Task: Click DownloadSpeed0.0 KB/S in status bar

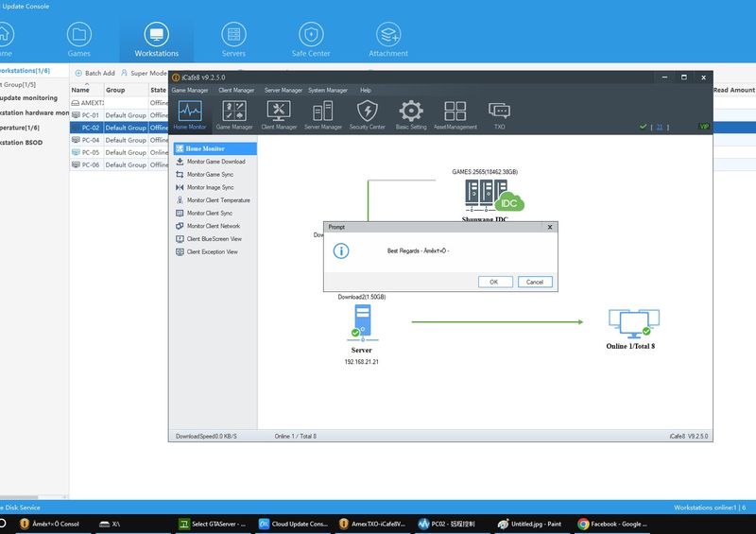Action: (x=206, y=436)
